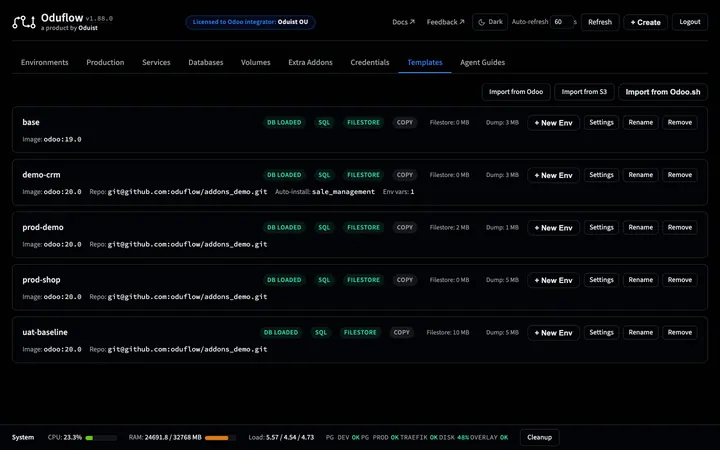Click COPY badge on uat-baseline template
This screenshot has width=720, height=450.
(x=401, y=332)
